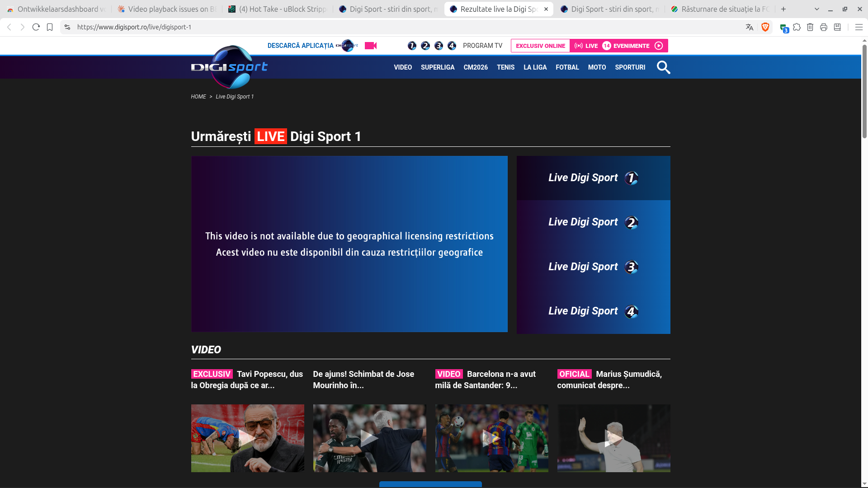
Task: Click the trash can toolbar icon
Action: [810, 27]
